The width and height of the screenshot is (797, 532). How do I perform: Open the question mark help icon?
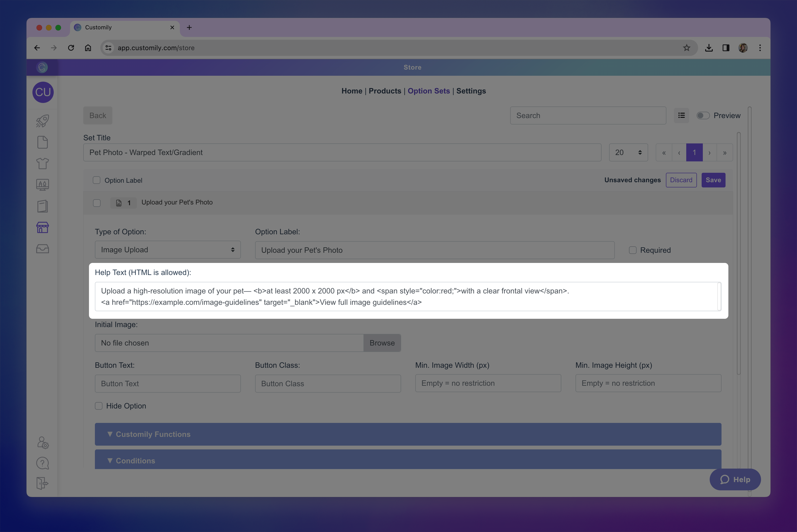pyautogui.click(x=42, y=463)
